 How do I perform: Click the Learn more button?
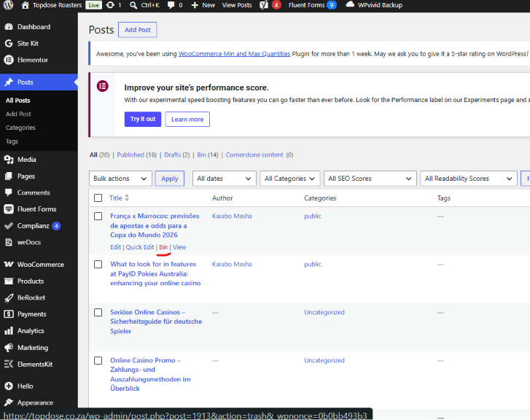[187, 120]
